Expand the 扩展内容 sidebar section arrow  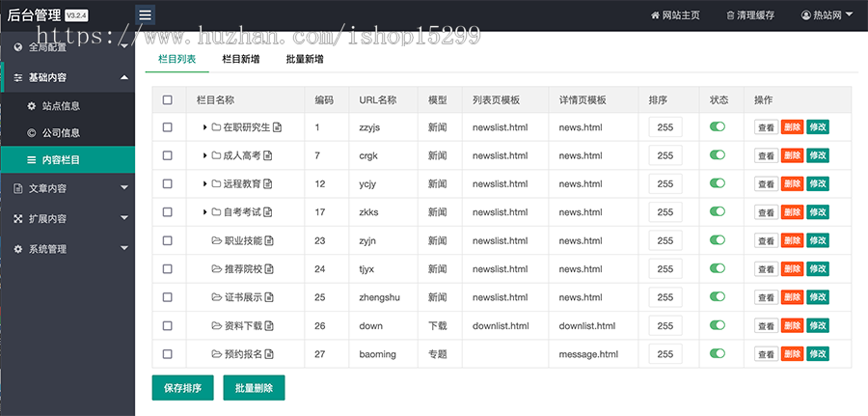[124, 218]
